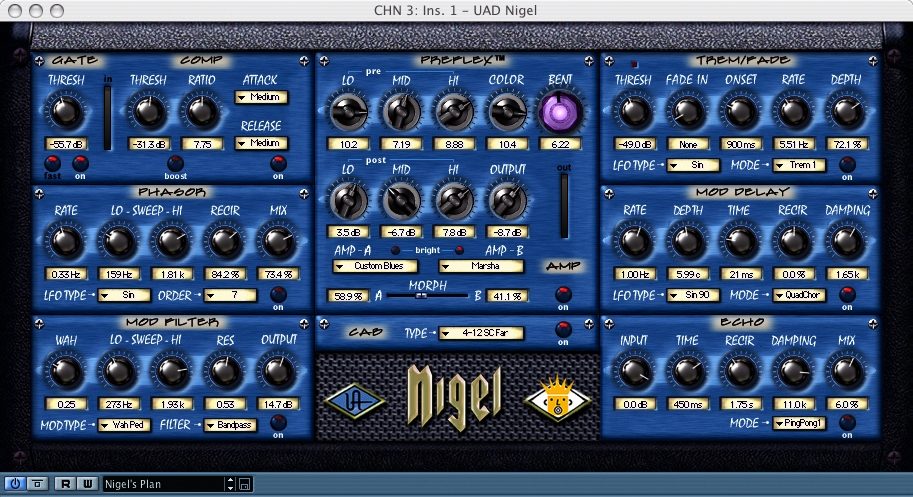Image resolution: width=913 pixels, height=497 pixels.
Task: Click the Mod Filter WAH knob
Action: [66, 372]
